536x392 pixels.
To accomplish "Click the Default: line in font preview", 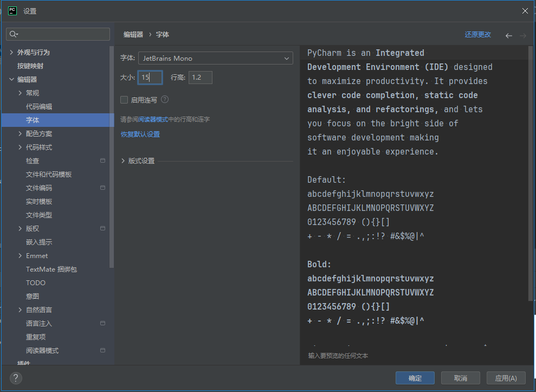I will coord(326,179).
